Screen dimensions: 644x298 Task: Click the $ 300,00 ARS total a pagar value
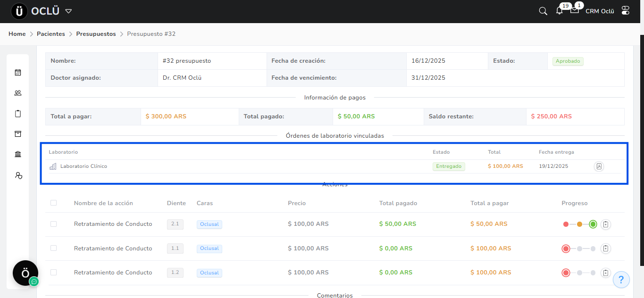pyautogui.click(x=166, y=116)
